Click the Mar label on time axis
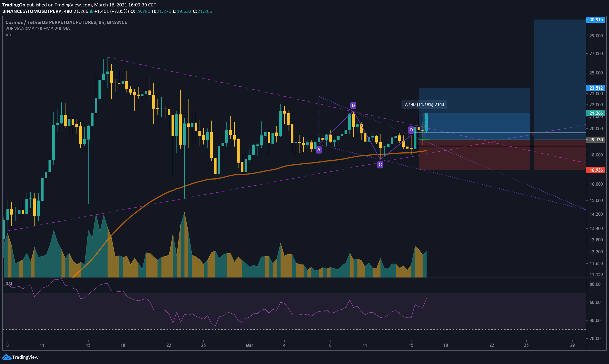Screen dimensions: 609x364 (x=250, y=345)
